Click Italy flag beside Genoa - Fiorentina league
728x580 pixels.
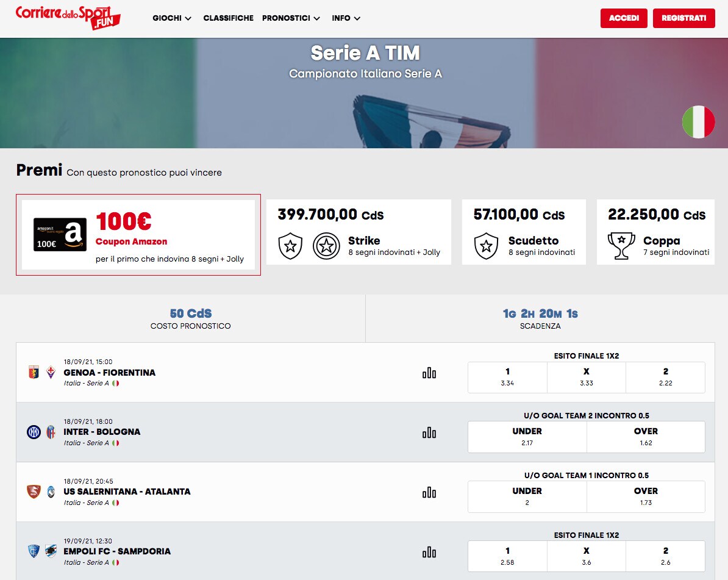tap(116, 384)
